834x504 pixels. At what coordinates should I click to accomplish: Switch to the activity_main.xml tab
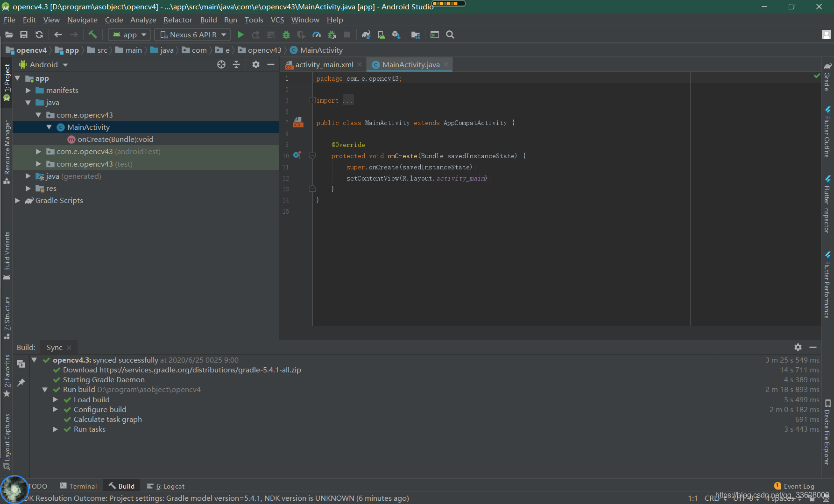pos(324,64)
